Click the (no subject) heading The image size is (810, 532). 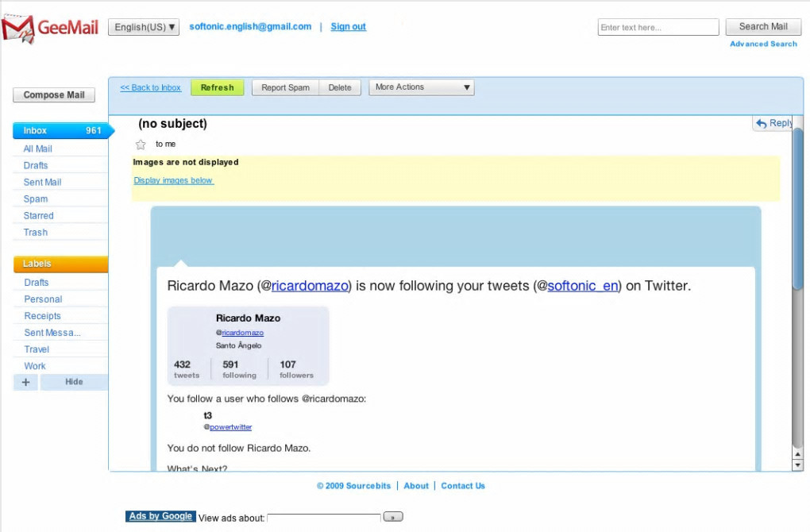(172, 123)
